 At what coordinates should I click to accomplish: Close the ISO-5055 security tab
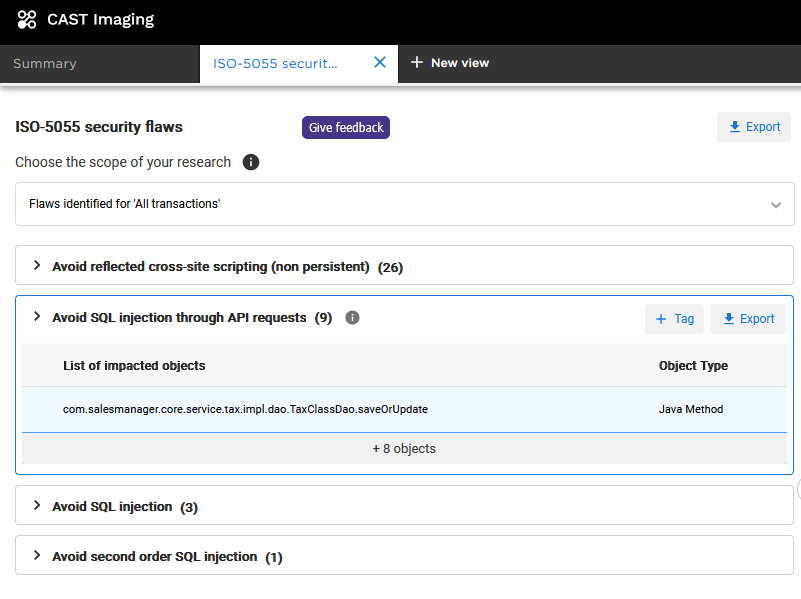380,62
